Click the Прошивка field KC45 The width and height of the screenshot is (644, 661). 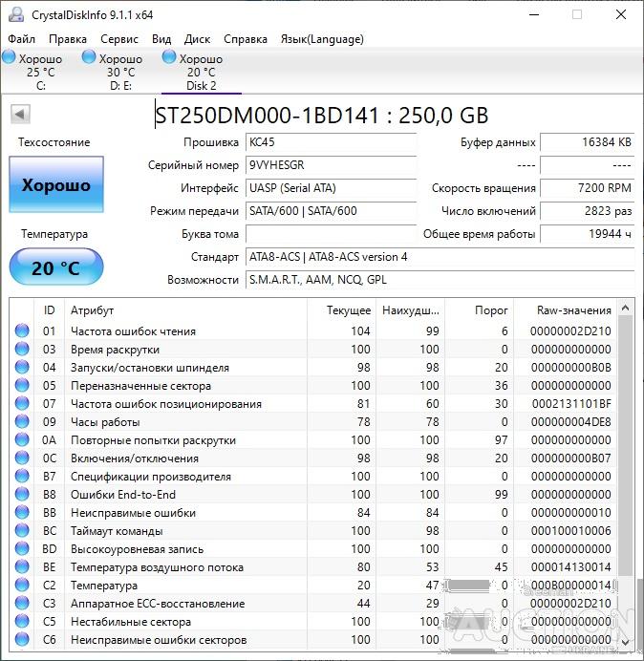tap(331, 142)
